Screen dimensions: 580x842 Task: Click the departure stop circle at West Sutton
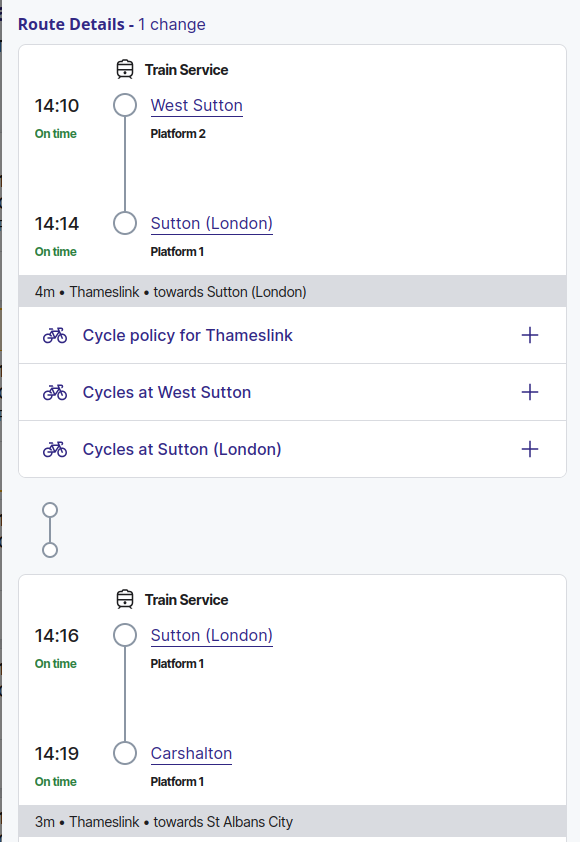click(125, 104)
